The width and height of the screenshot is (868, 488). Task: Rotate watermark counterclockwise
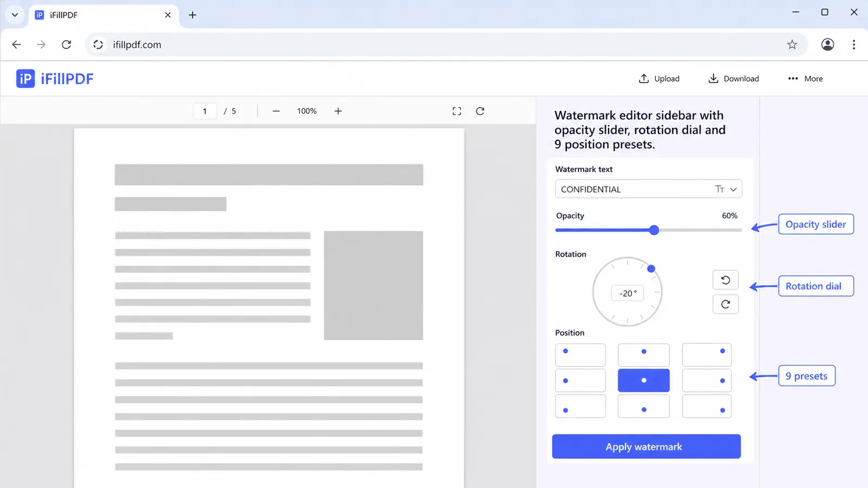(725, 280)
